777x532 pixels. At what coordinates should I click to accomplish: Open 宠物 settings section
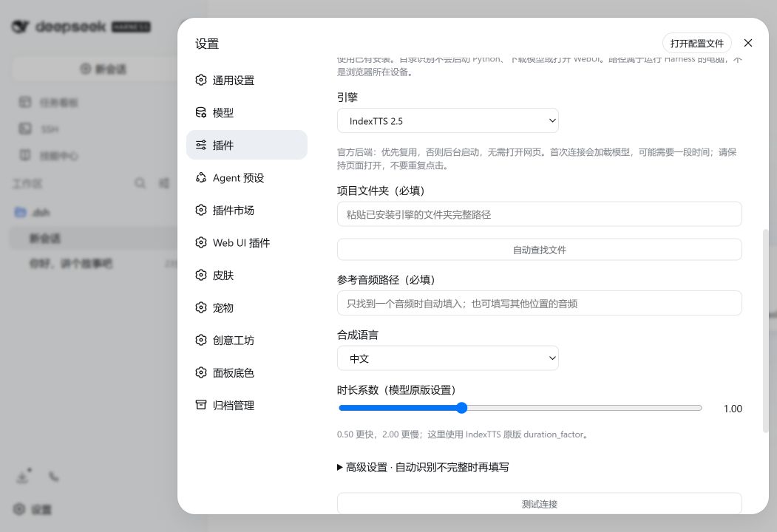(247, 307)
